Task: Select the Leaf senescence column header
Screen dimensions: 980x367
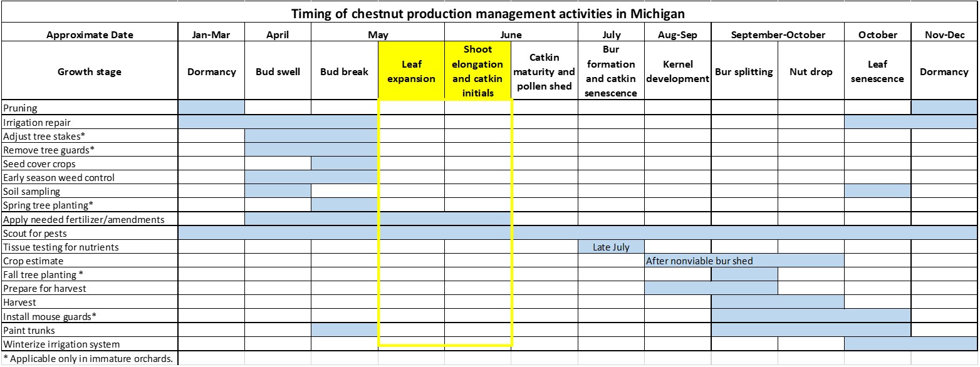Action: (877, 71)
